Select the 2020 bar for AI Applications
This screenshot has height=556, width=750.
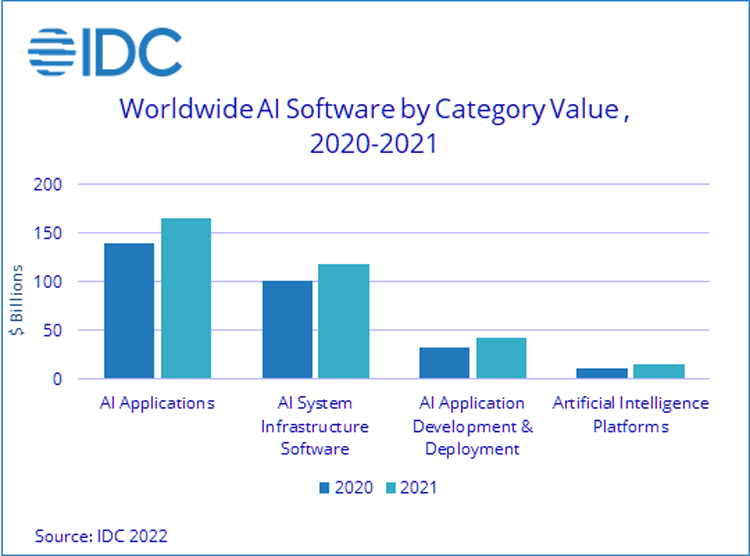129,311
